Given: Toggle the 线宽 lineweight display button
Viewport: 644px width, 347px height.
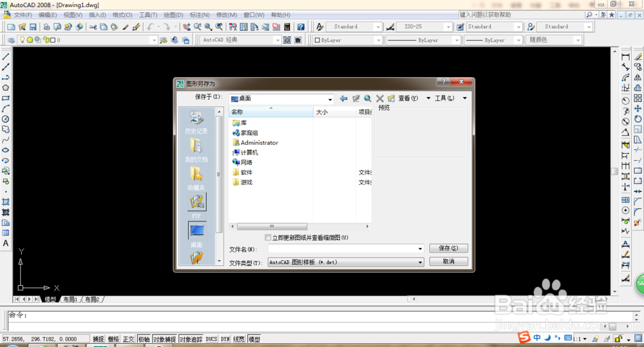Looking at the screenshot, I should pyautogui.click(x=239, y=339).
